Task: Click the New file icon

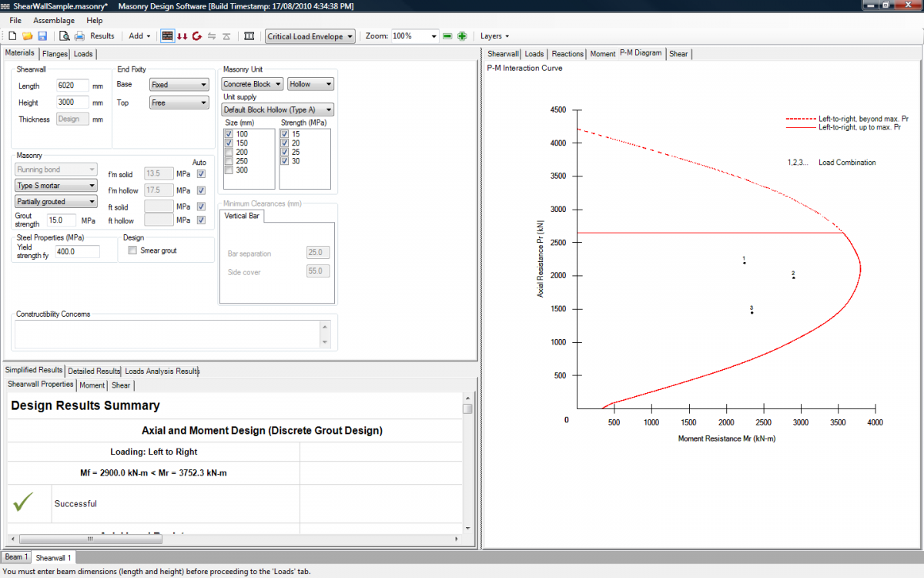Action: point(12,36)
